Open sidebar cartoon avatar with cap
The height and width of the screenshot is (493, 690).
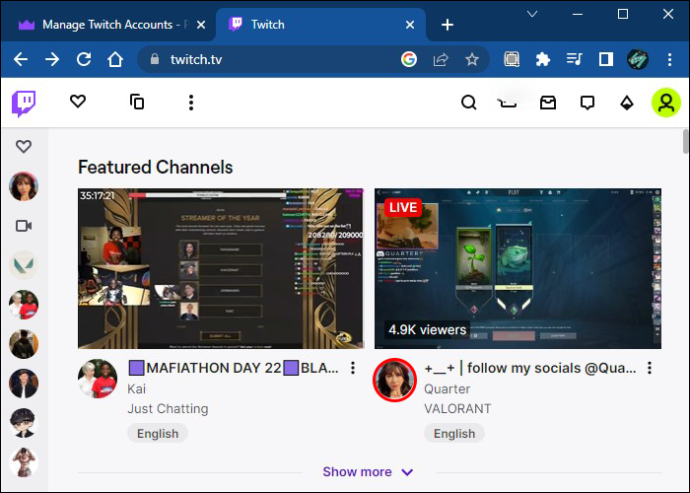[24, 423]
